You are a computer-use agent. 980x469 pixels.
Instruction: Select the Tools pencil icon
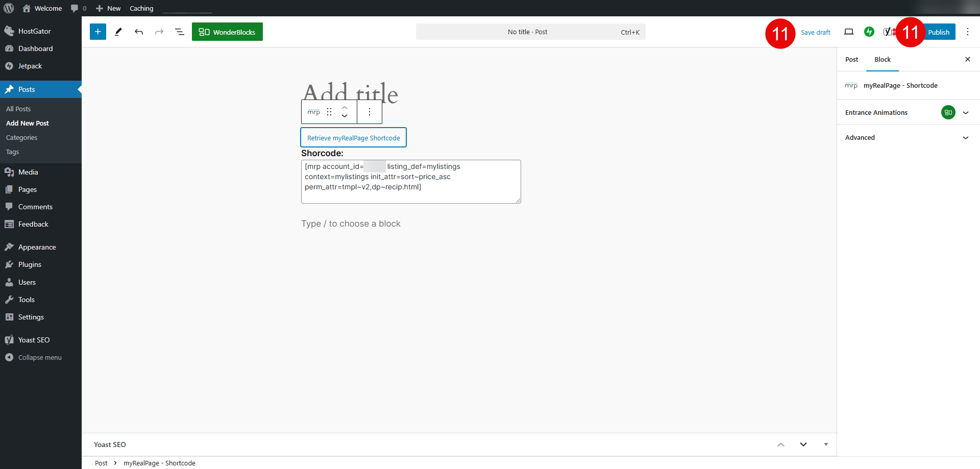[118, 32]
